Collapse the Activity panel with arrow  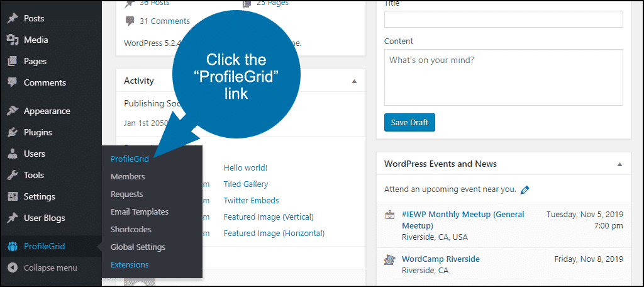coord(354,81)
